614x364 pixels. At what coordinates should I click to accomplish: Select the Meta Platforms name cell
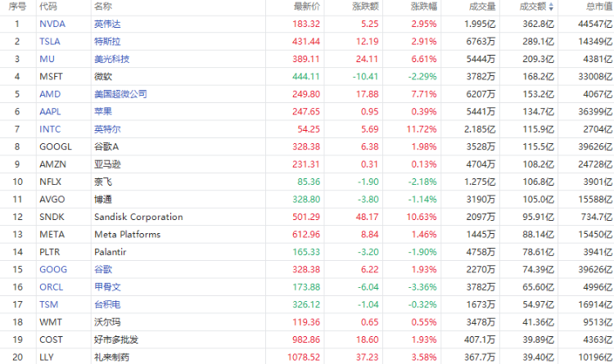point(127,235)
